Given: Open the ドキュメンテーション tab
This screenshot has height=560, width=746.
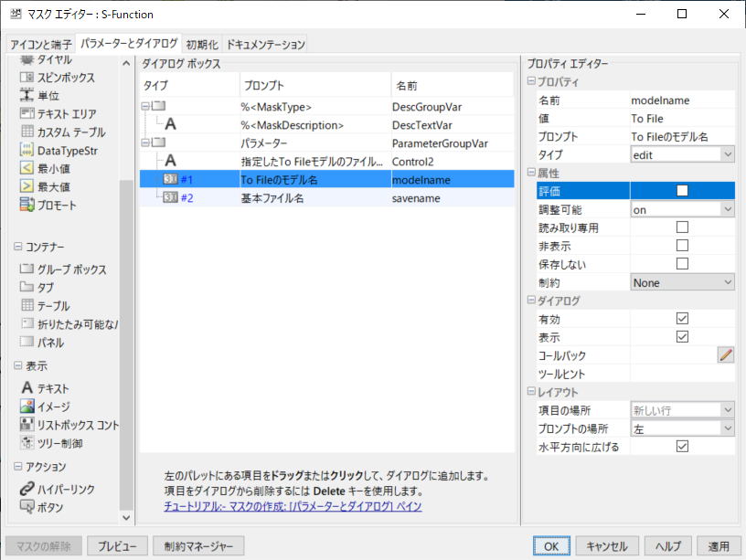Looking at the screenshot, I should (263, 43).
